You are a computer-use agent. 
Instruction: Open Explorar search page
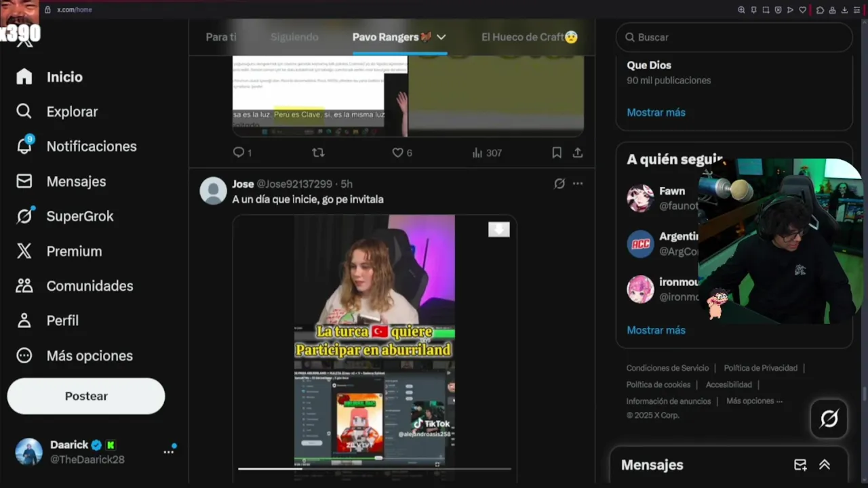point(57,112)
